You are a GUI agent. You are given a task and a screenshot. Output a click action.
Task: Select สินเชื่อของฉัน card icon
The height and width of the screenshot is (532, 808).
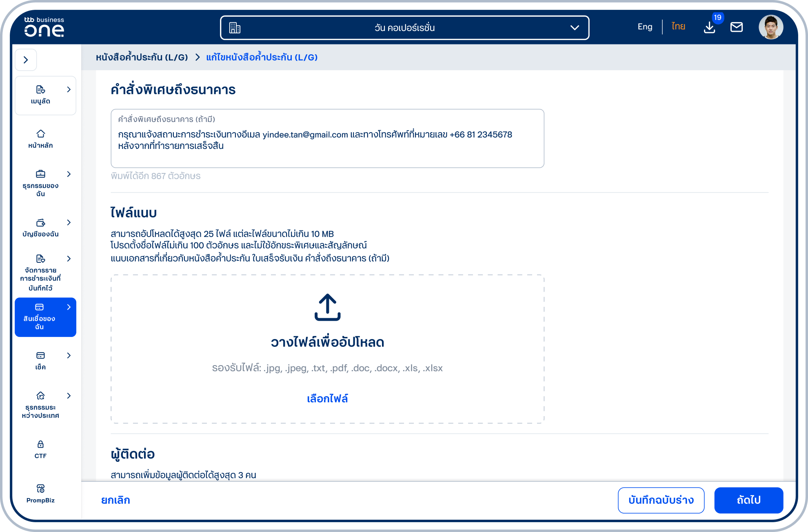(39, 307)
